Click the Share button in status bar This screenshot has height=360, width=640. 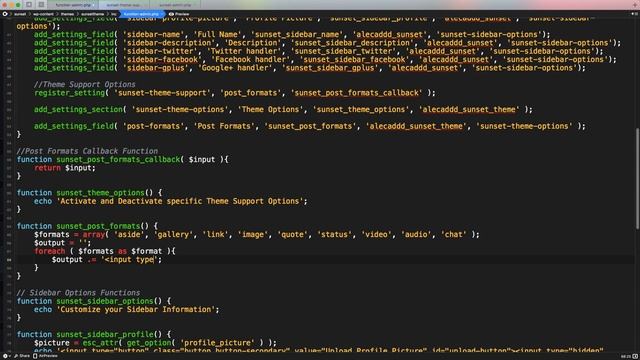point(22,356)
